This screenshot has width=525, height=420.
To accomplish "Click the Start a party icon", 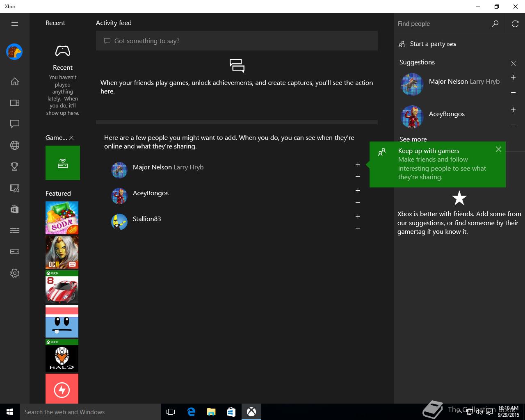I will click(402, 44).
